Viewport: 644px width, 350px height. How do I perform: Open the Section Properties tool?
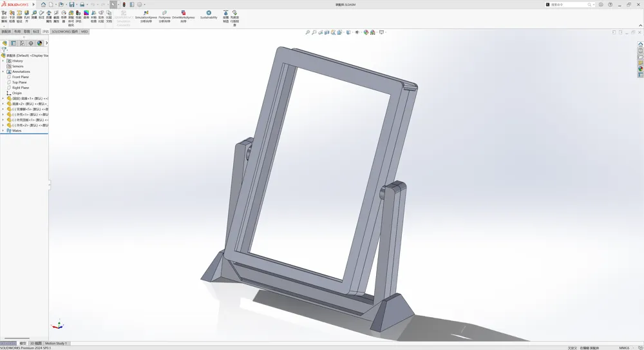[x=56, y=17]
